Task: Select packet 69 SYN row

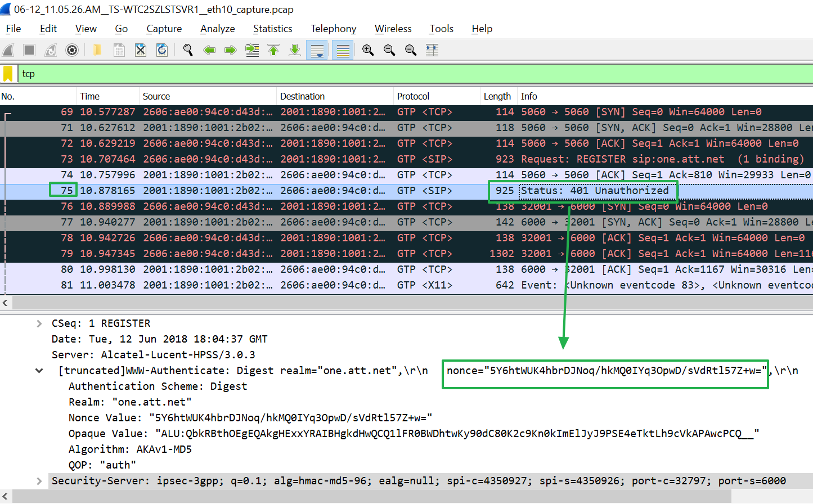Action: pyautogui.click(x=406, y=112)
